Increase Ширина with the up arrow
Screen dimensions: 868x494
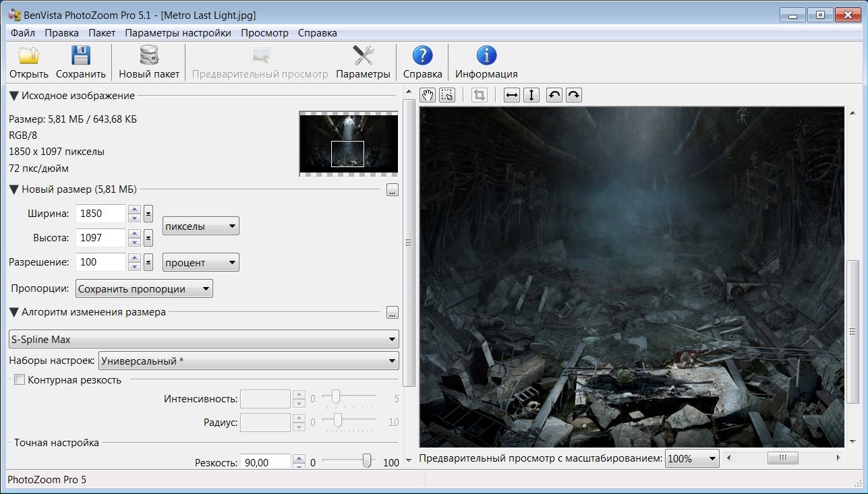(x=134, y=210)
